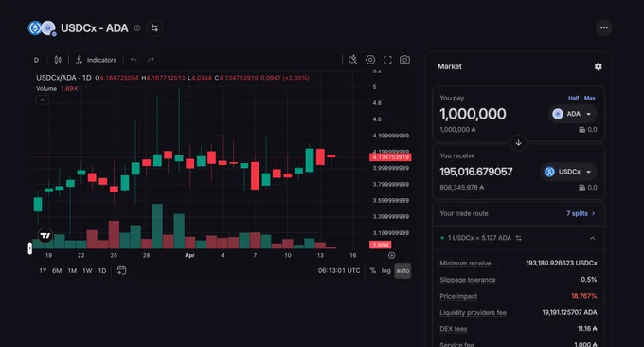Viewport: 644px width, 347px height.
Task: Open the info icon next to USDCx - ADA
Action: (137, 27)
